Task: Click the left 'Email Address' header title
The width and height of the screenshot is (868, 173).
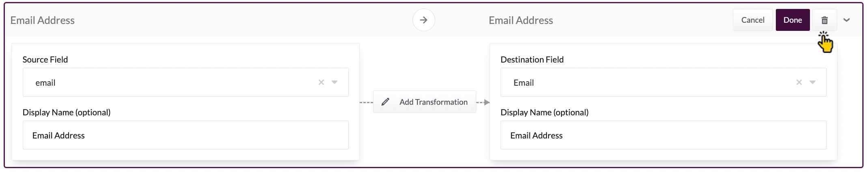Action: (x=43, y=20)
